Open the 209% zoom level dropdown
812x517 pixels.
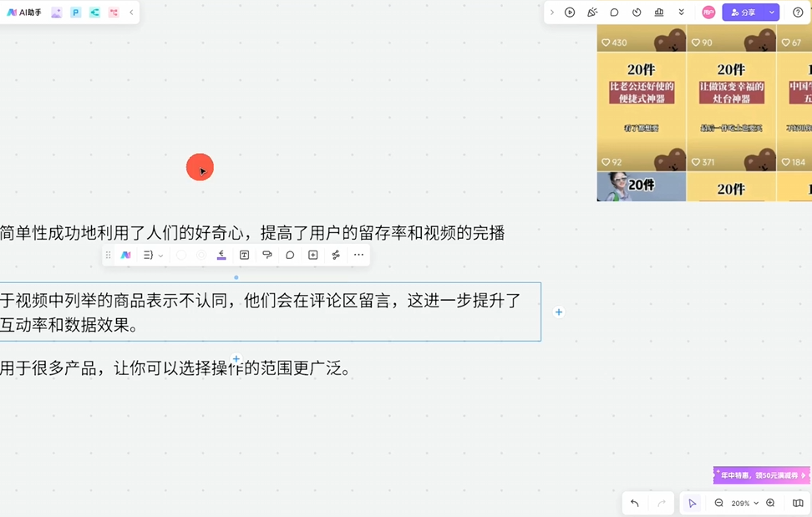pyautogui.click(x=744, y=503)
